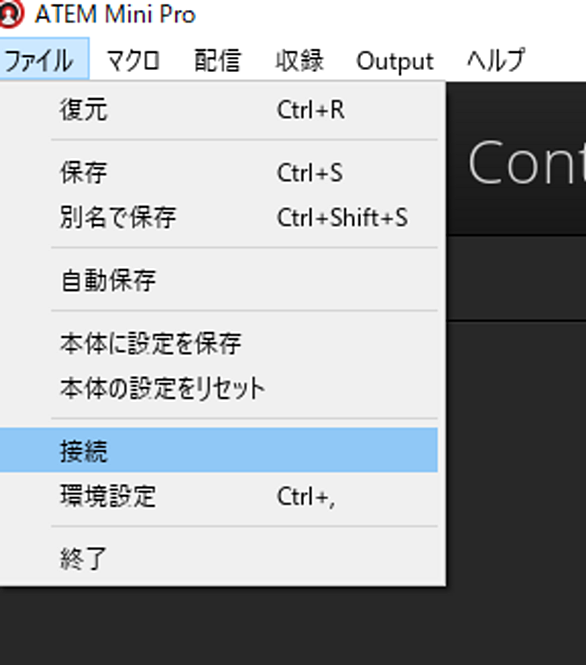Open the ヘルプ menu
586x665 pixels.
coord(496,60)
